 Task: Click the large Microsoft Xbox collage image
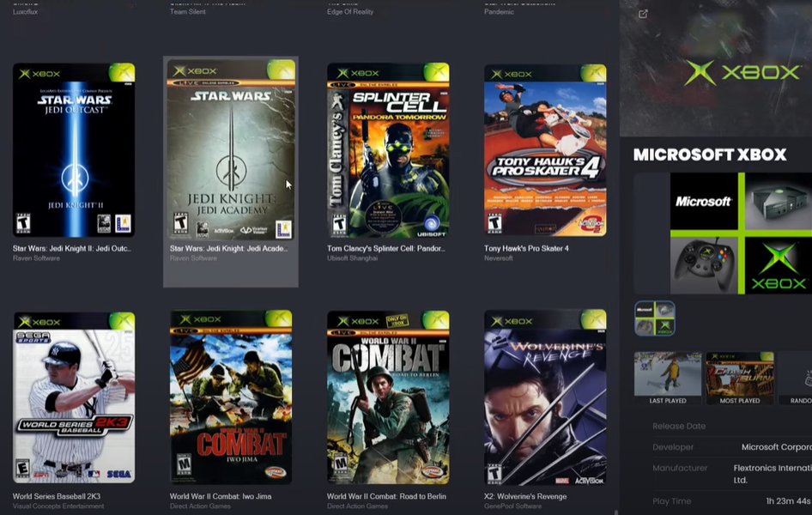point(723,233)
